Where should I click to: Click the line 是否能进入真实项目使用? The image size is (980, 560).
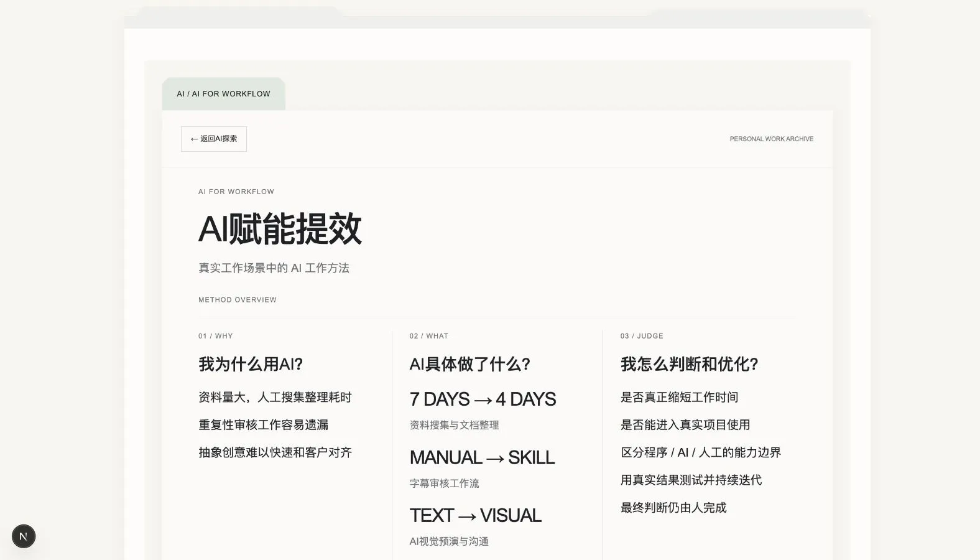(685, 424)
